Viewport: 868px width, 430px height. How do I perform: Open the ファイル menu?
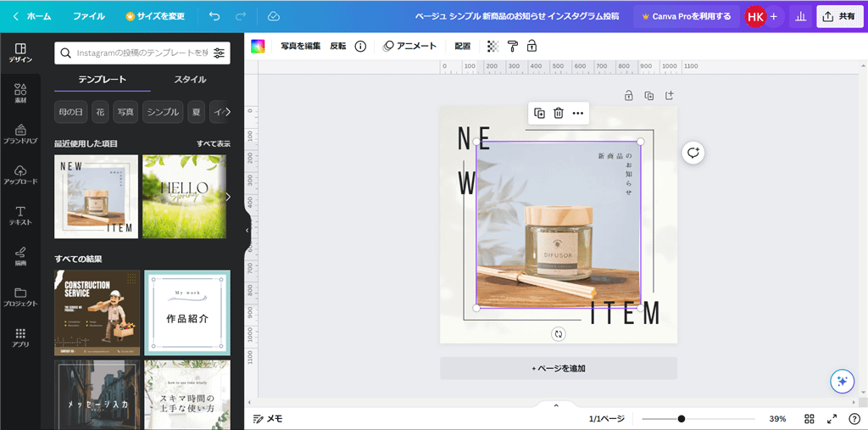coord(89,16)
